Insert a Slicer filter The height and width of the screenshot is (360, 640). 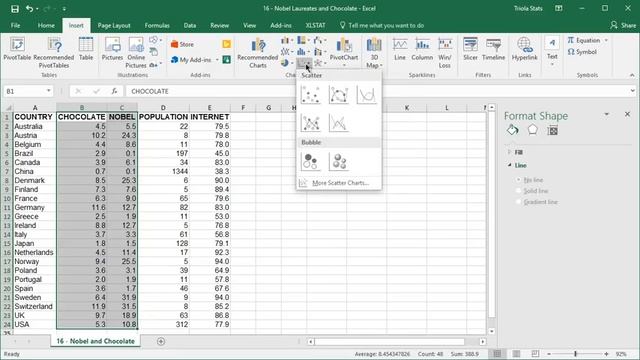tap(470, 49)
